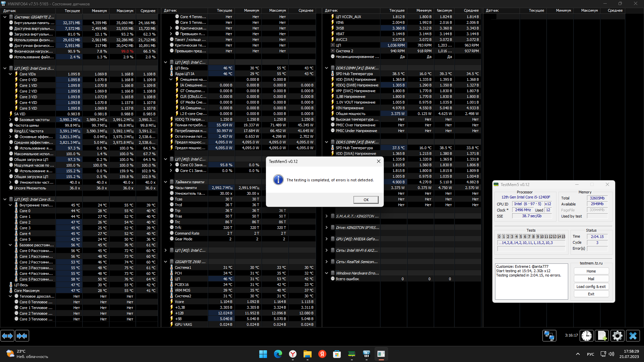Open the sensor settings gear icon
644x362 pixels.
click(x=617, y=336)
